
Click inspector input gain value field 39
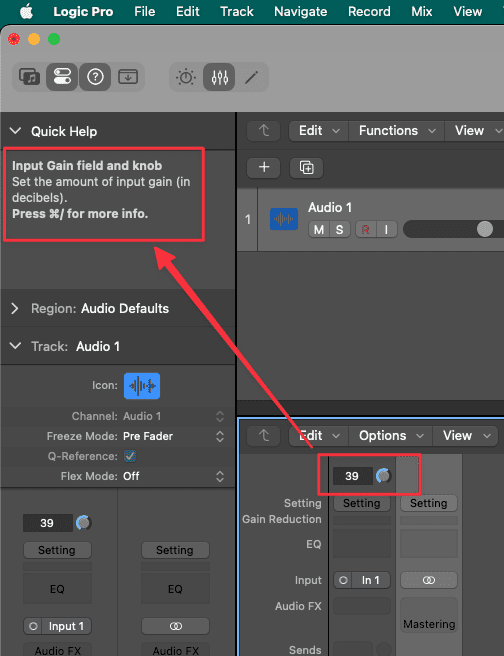tap(48, 523)
